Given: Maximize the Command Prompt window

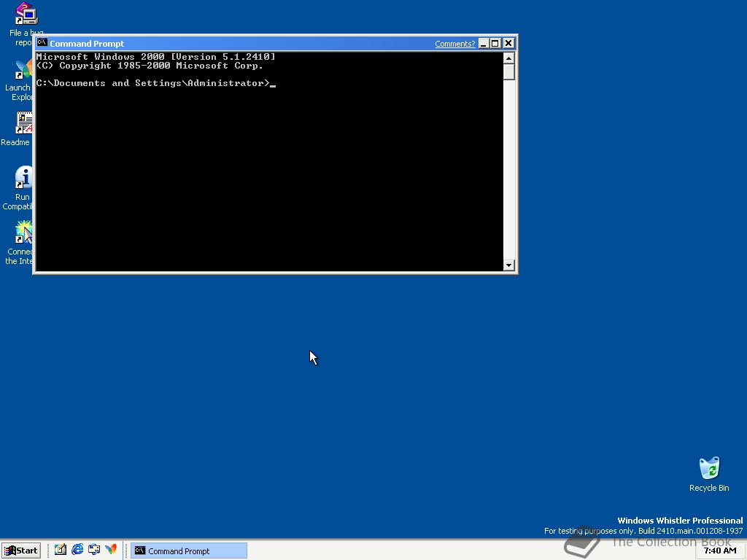Looking at the screenshot, I should 495,43.
